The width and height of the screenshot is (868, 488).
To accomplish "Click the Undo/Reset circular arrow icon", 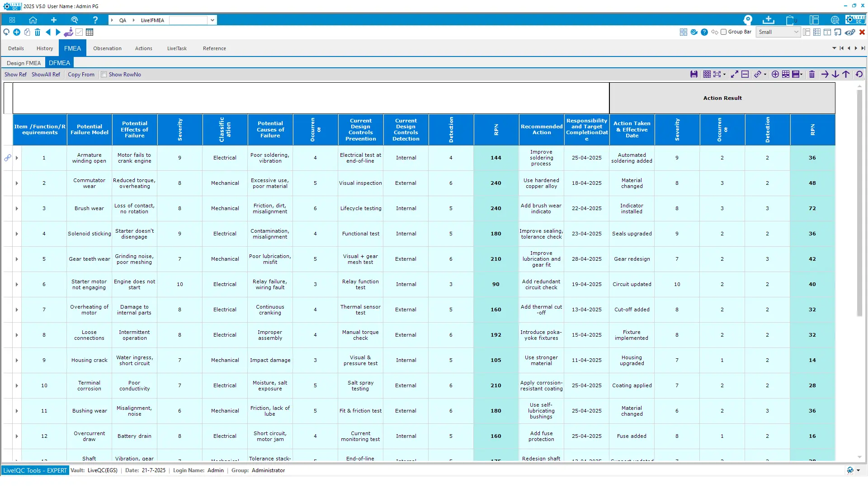I will (859, 74).
